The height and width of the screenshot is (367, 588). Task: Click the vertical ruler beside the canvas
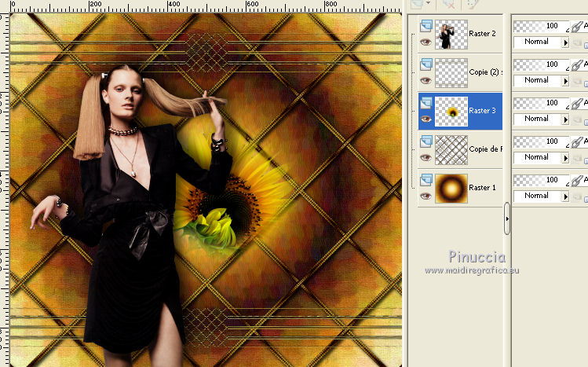point(4,190)
